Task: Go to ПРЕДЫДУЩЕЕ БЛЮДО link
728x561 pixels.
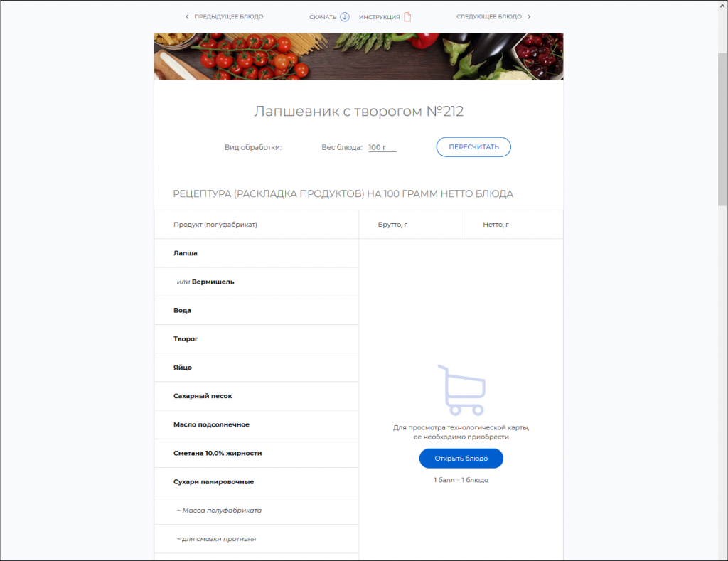Action: (228, 17)
